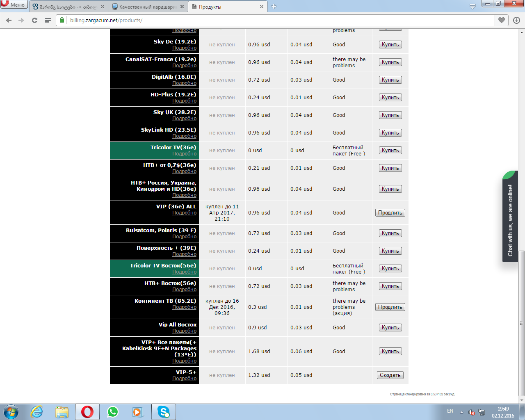Select the Продукты tab
The image size is (525, 420).
(x=228, y=7)
